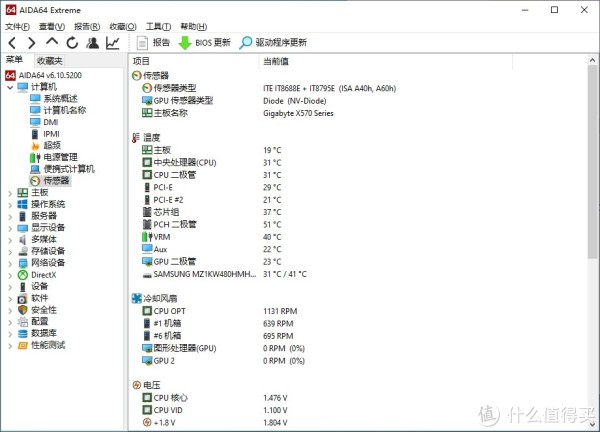Open the 文件(F) menu
This screenshot has width=600, height=432.
tap(18, 26)
